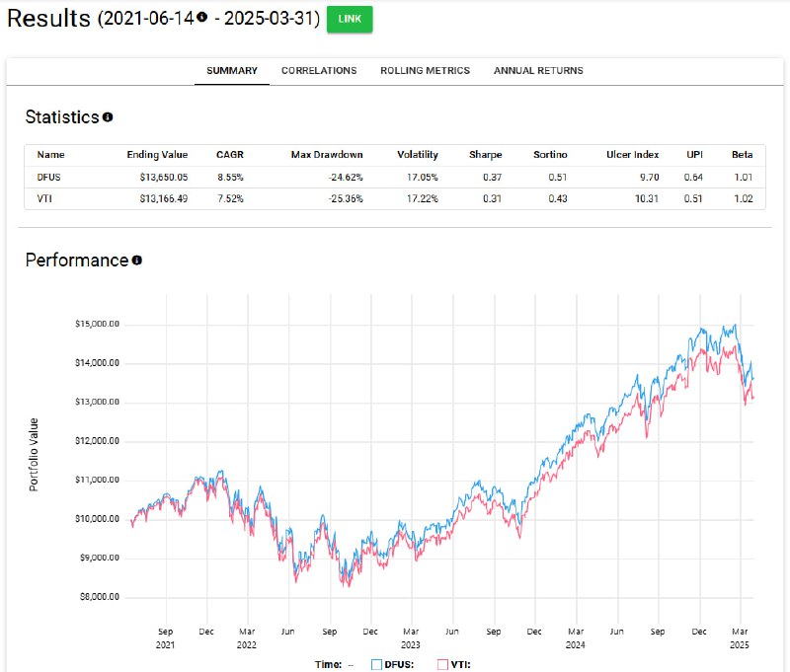Screen dimensions: 790x672
Task: Click DFUS Sharpe value 0.37
Action: coord(492,178)
